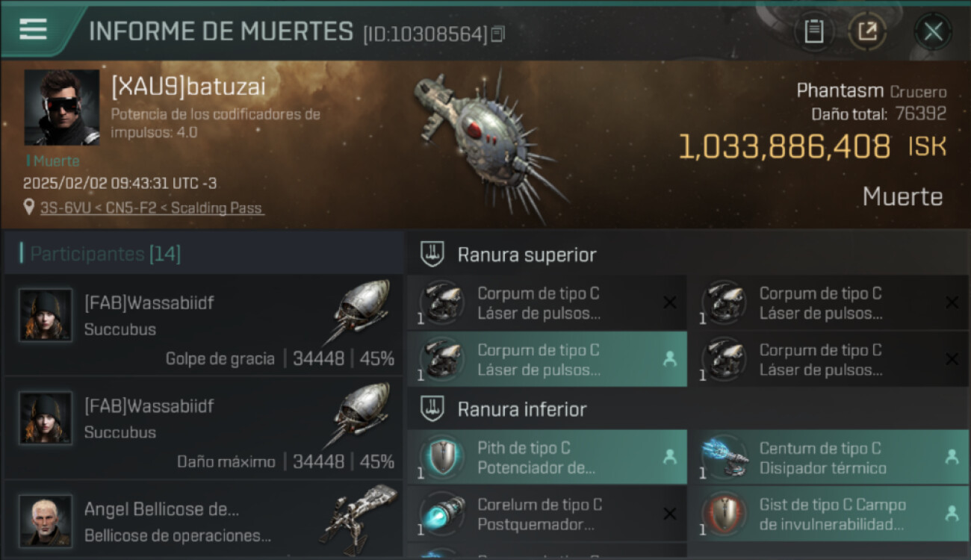Image resolution: width=971 pixels, height=560 pixels.
Task: Select the Centum de tipo C Disipador térmico
Action: click(829, 457)
